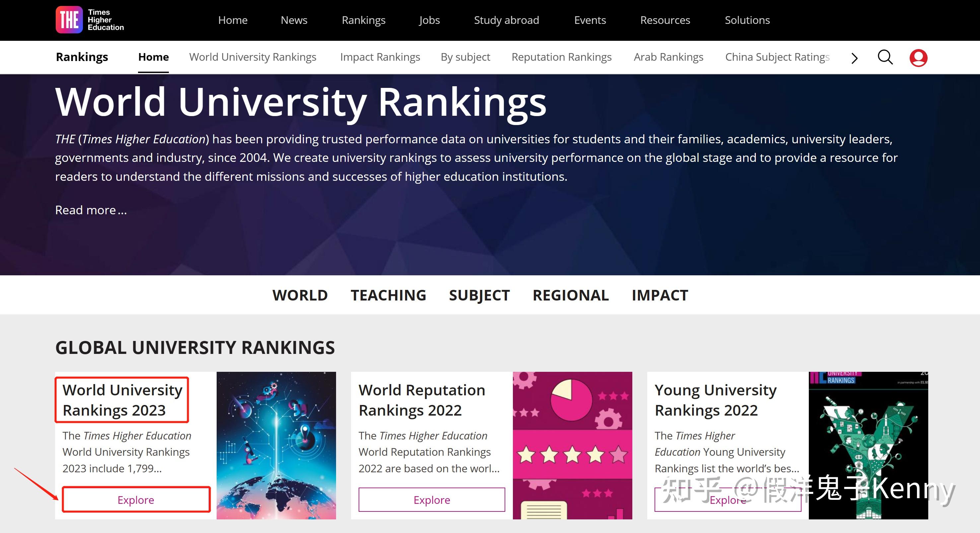Explore the World University Rankings 2023
The image size is (980, 533).
coord(135,500)
